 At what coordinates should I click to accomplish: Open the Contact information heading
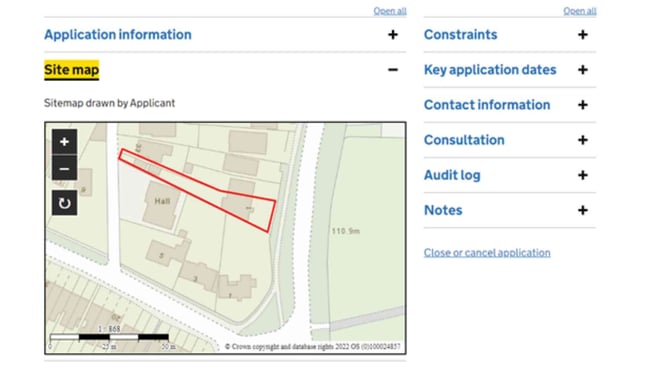[487, 105]
